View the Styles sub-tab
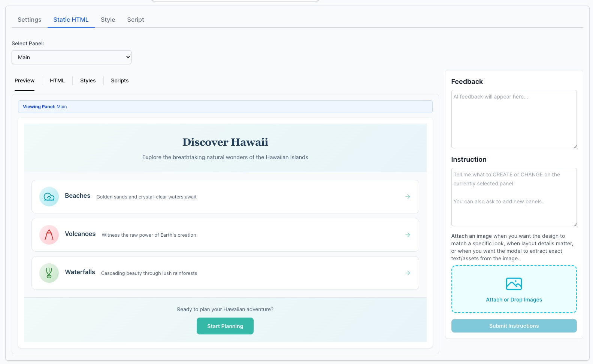 pyautogui.click(x=88, y=81)
